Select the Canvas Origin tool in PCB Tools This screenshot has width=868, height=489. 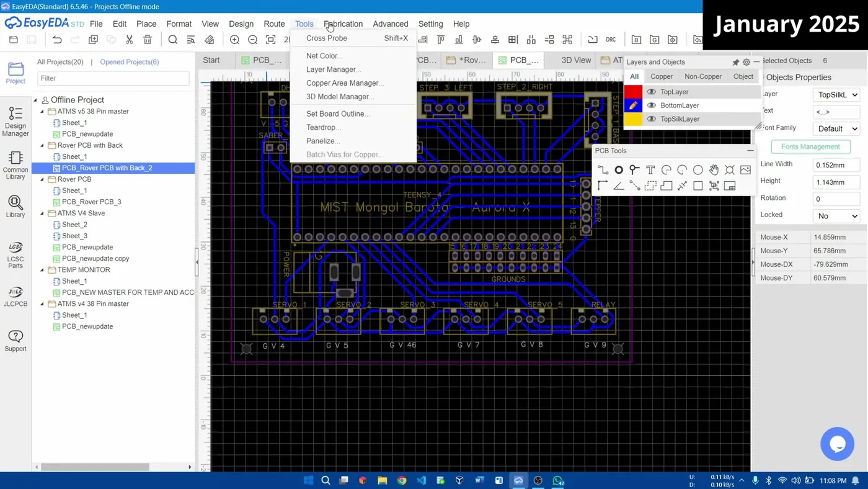(603, 186)
